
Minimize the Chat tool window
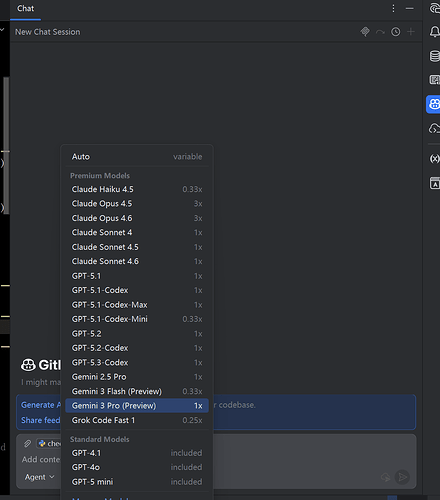pos(410,9)
